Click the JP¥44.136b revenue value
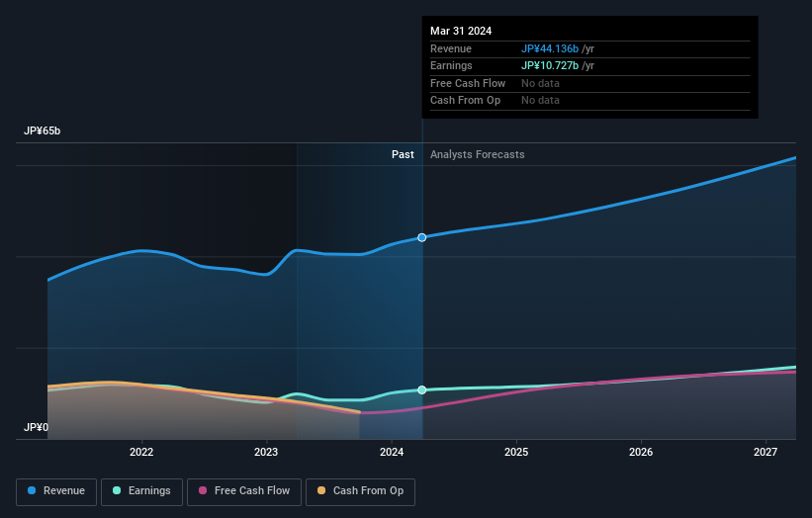Image resolution: width=812 pixels, height=518 pixels. point(550,48)
